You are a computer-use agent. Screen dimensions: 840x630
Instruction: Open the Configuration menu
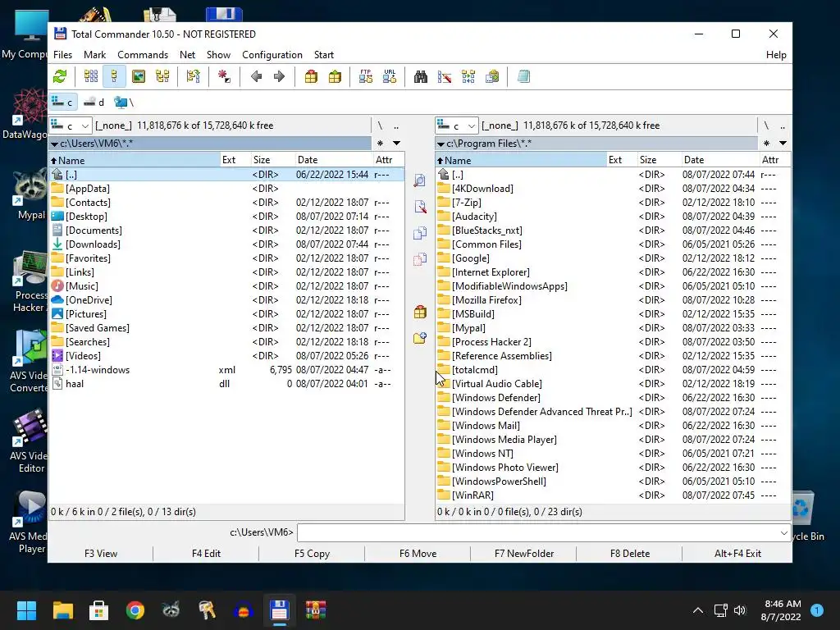(x=272, y=55)
